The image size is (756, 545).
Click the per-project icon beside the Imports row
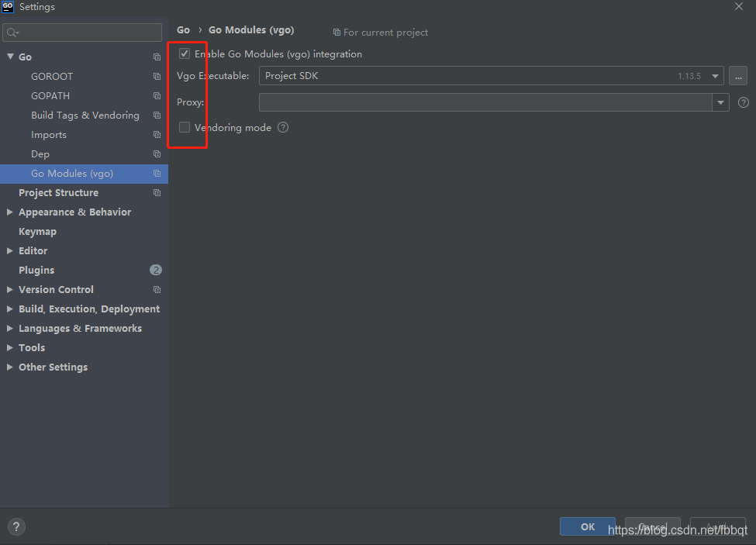(x=157, y=134)
